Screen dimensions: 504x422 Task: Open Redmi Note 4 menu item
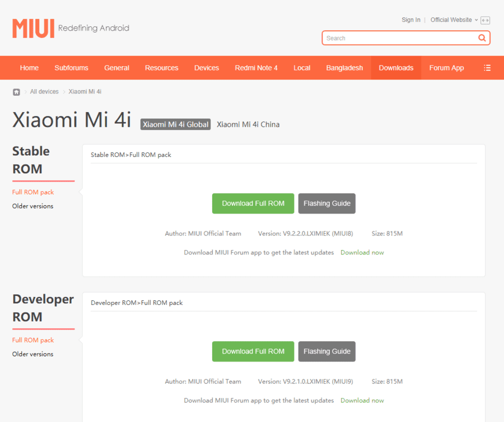coord(256,68)
